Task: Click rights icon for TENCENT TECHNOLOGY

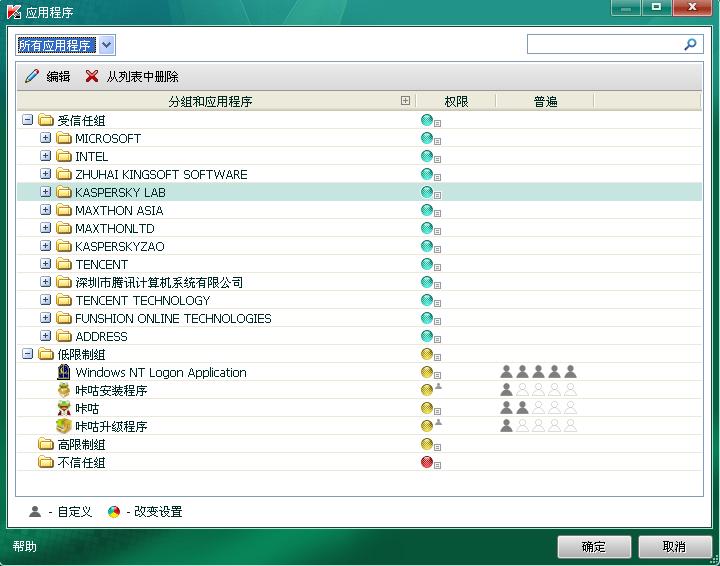Action: click(427, 300)
